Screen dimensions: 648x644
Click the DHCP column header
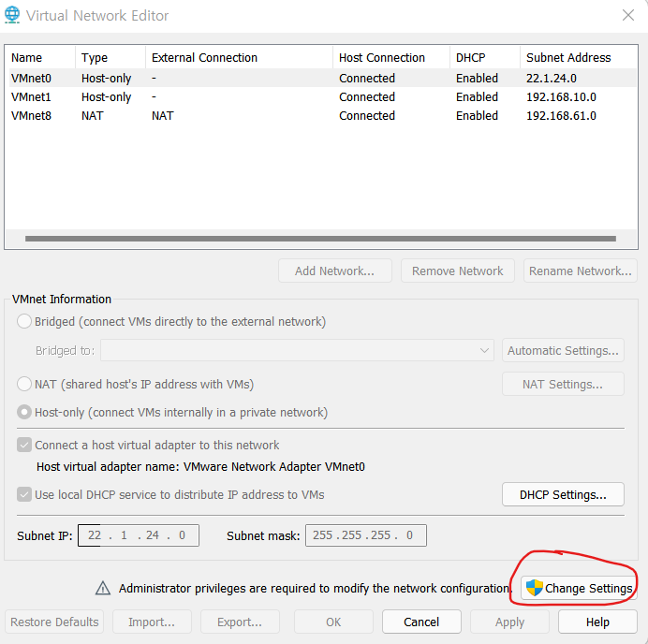pyautogui.click(x=485, y=57)
